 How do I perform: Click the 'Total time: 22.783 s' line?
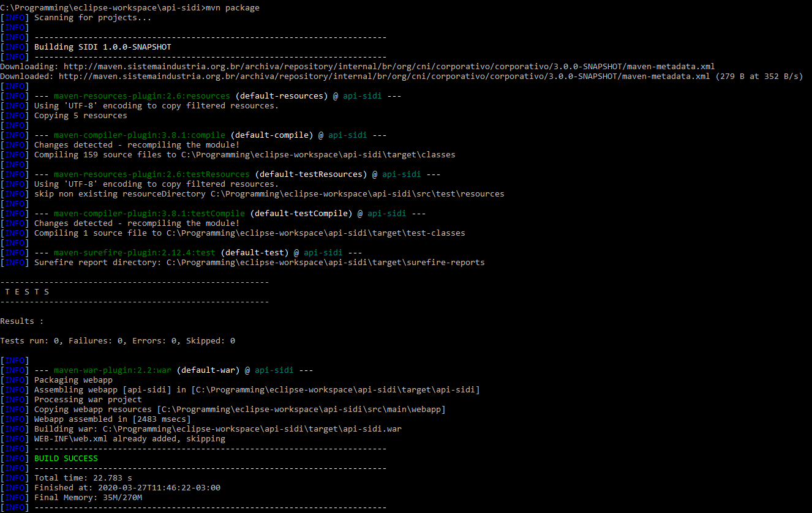tap(83, 477)
